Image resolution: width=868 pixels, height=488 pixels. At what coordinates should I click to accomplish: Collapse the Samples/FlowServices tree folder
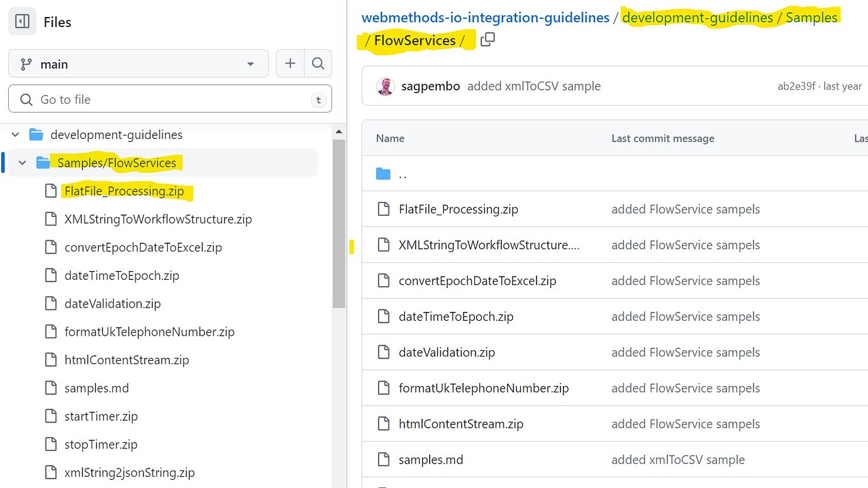tap(23, 163)
